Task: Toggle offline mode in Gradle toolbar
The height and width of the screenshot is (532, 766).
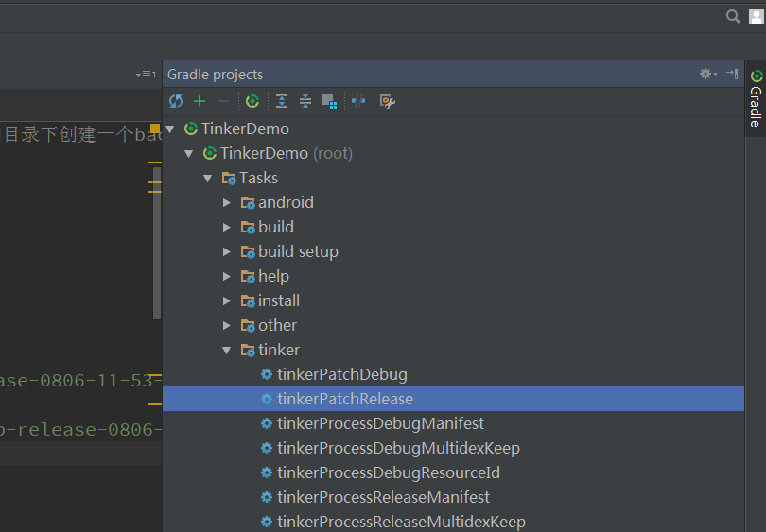Action: 358,101
